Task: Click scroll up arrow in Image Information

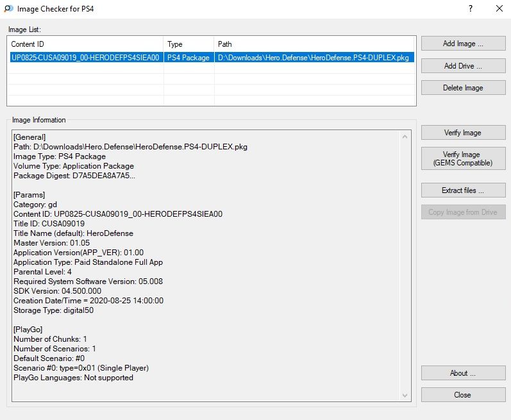Action: click(405, 137)
